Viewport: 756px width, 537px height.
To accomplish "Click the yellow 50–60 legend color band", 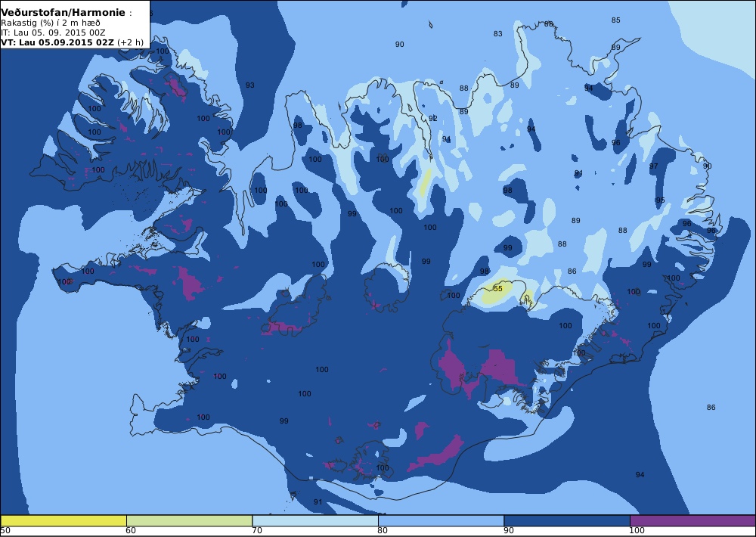I will [64, 520].
